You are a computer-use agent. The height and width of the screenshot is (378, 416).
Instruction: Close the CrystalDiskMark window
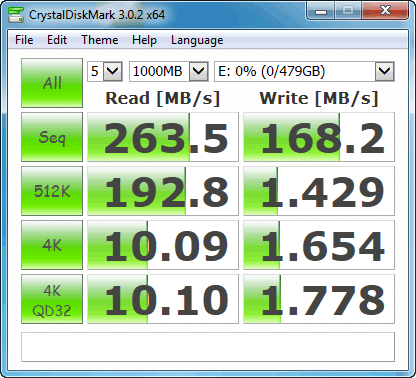(x=385, y=12)
